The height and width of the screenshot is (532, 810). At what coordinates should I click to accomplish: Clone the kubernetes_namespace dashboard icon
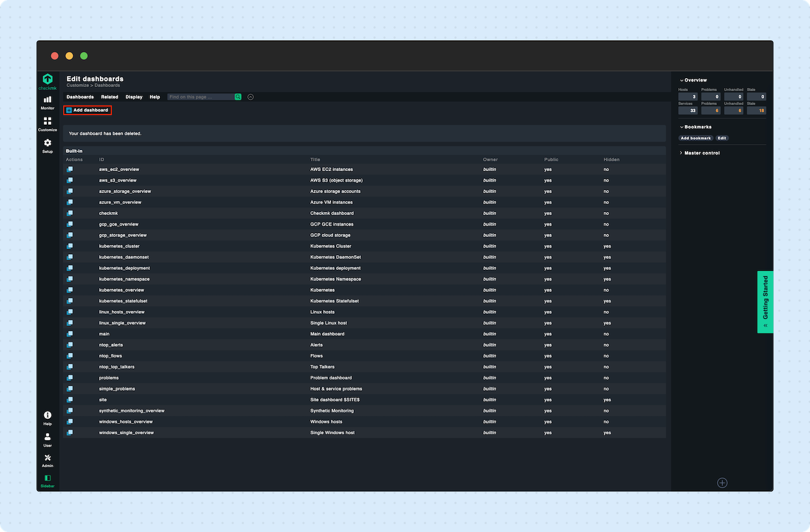(70, 279)
